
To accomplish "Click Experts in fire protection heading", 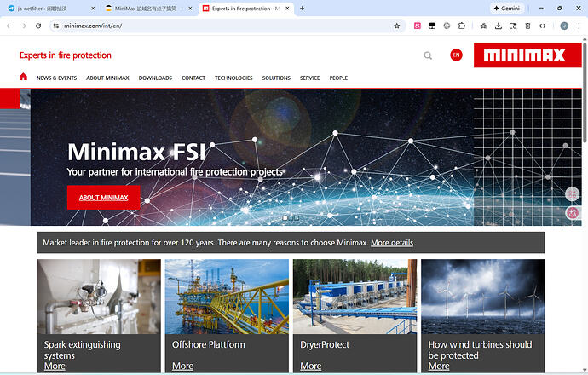I will [x=66, y=55].
